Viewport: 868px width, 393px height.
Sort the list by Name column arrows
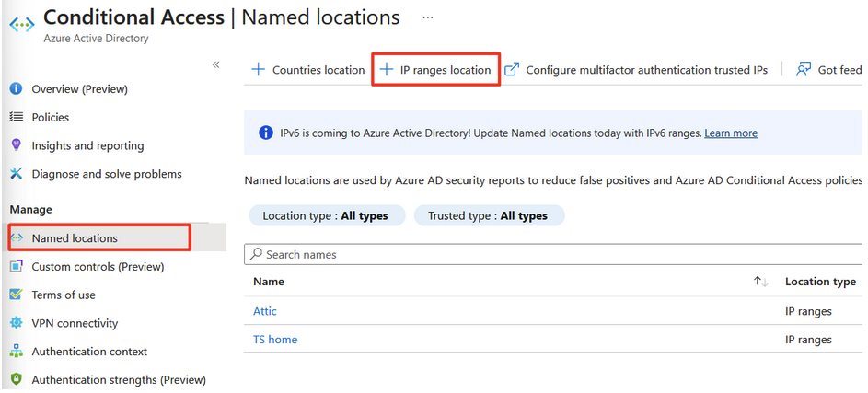[x=760, y=282]
